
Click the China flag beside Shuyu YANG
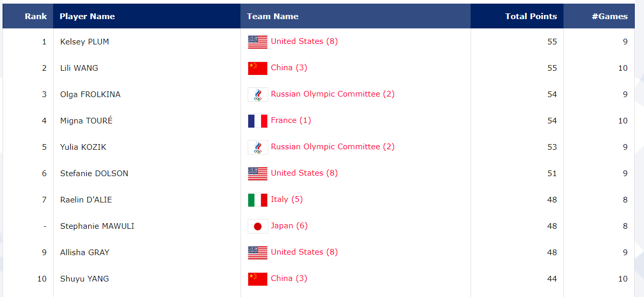(257, 279)
